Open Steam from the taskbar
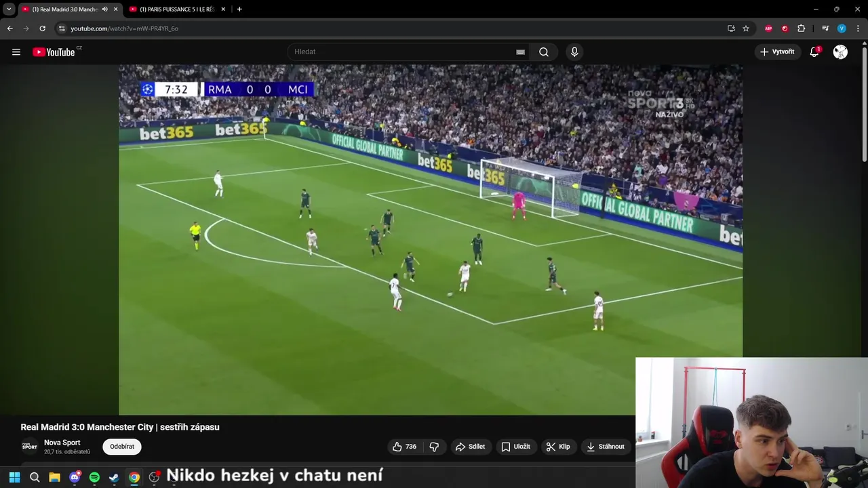 click(114, 478)
